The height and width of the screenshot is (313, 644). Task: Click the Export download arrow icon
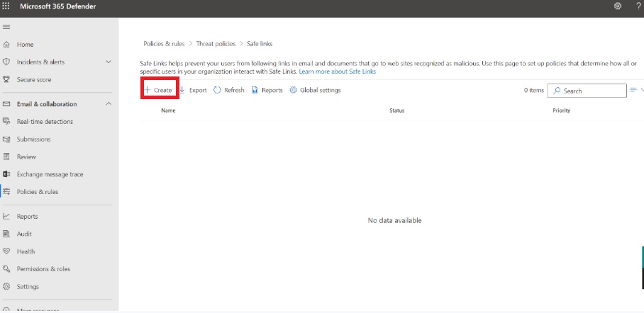tap(182, 90)
